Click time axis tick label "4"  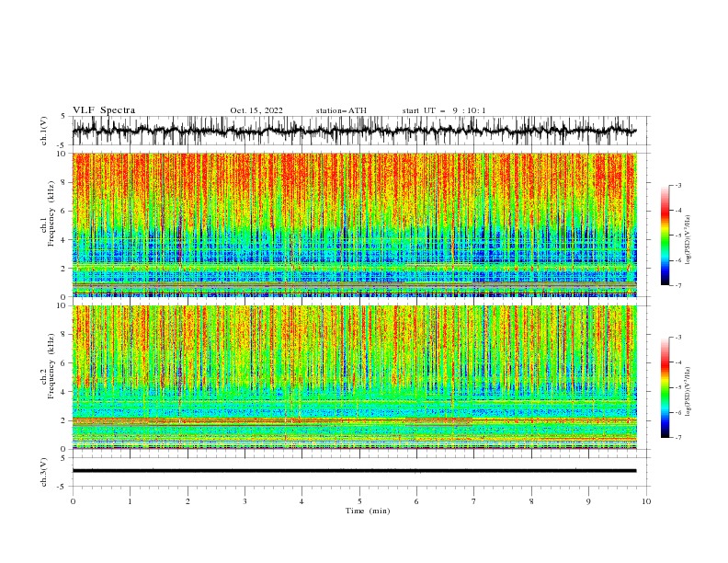coord(301,501)
